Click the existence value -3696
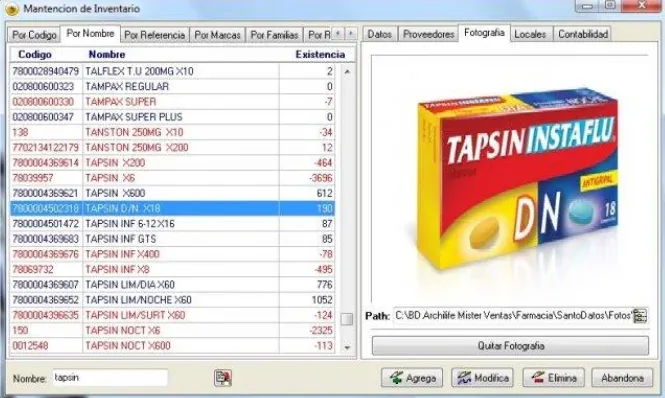Image resolution: width=665 pixels, height=398 pixels. [321, 178]
